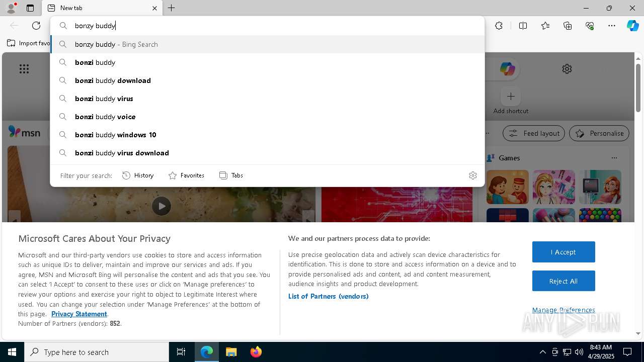Image resolution: width=644 pixels, height=362 pixels.
Task: Open the Browser essentials heart icon
Action: coord(590,26)
